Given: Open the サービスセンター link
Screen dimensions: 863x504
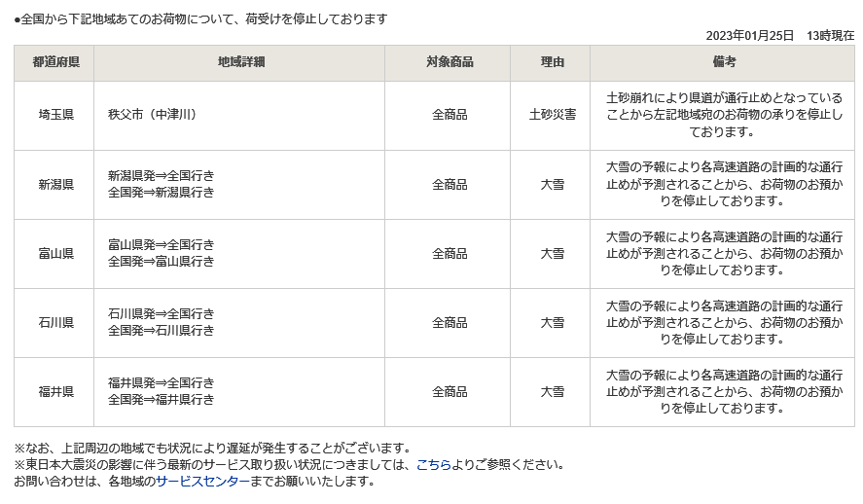Looking at the screenshot, I should tap(202, 482).
